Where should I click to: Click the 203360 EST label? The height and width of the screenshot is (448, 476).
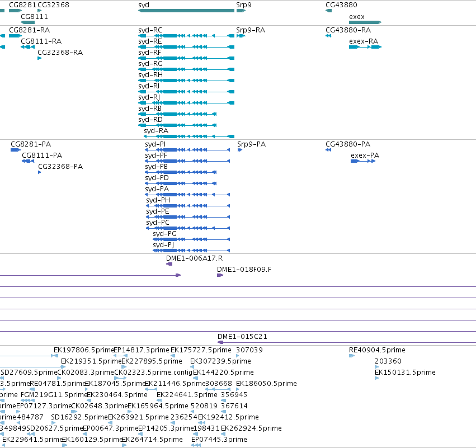coord(388,361)
